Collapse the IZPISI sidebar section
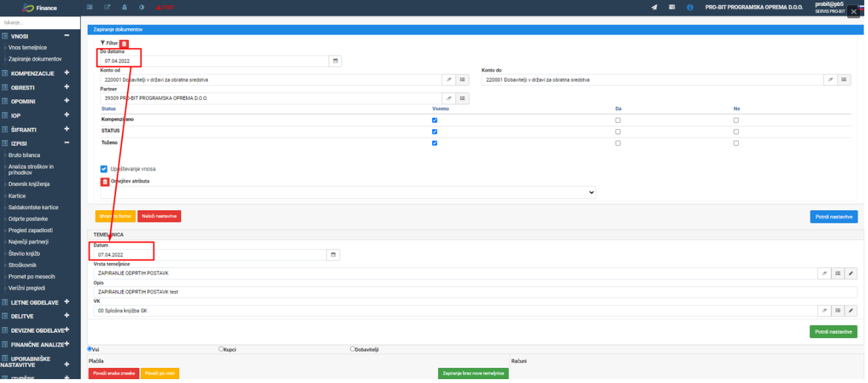 [x=66, y=143]
